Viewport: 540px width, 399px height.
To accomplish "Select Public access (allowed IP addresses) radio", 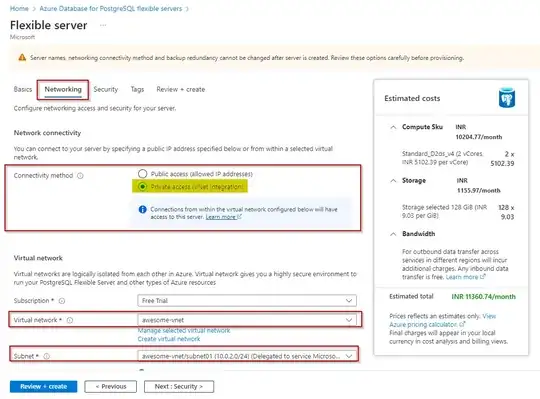I will click(x=142, y=174).
